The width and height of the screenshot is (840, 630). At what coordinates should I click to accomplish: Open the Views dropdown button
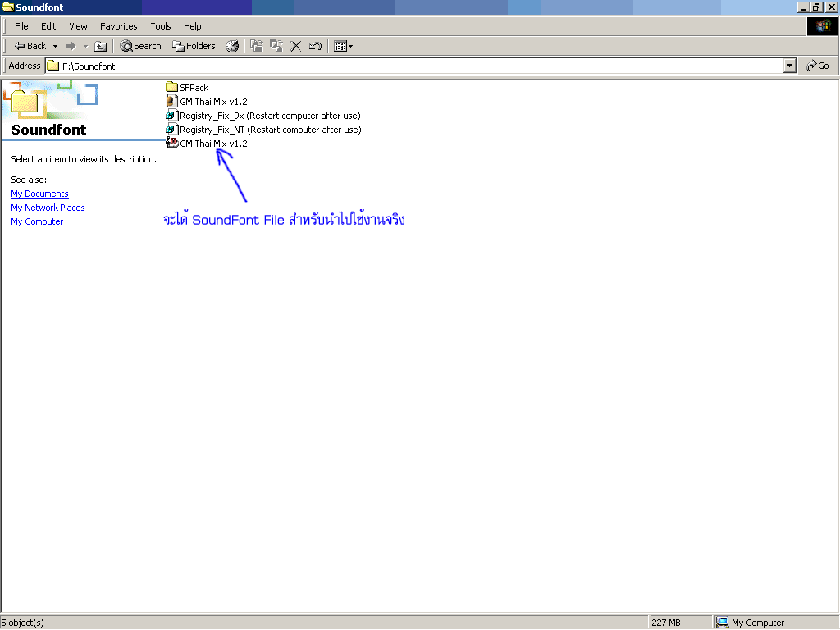pos(344,46)
